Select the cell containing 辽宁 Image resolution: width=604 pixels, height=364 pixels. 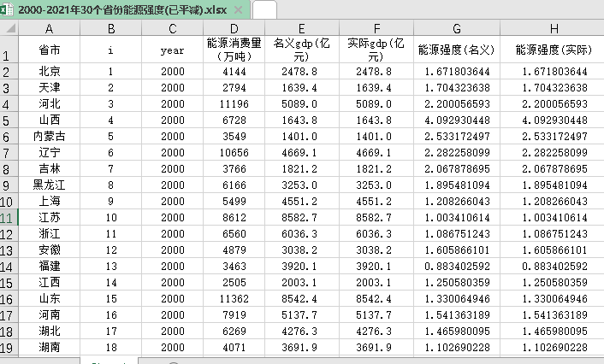click(50, 152)
